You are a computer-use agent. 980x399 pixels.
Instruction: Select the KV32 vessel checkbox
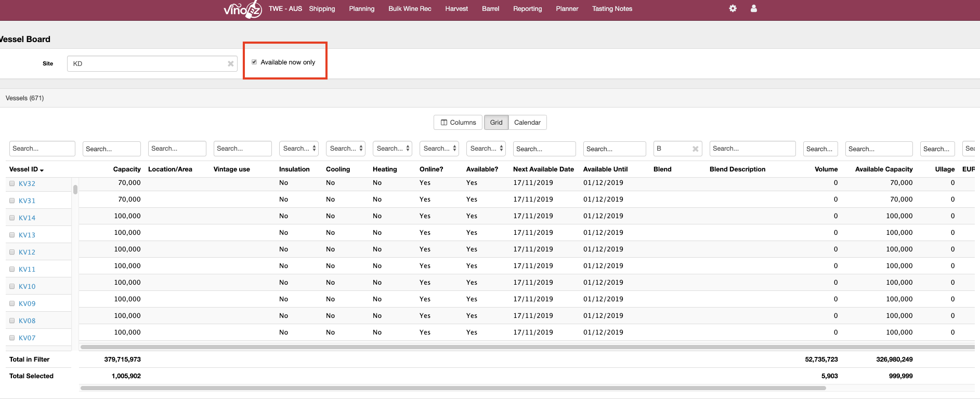point(12,183)
